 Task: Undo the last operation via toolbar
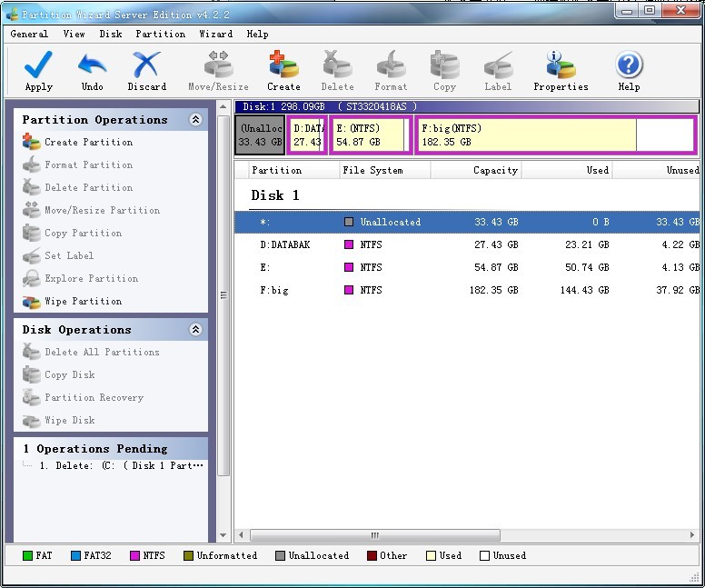pyautogui.click(x=92, y=71)
